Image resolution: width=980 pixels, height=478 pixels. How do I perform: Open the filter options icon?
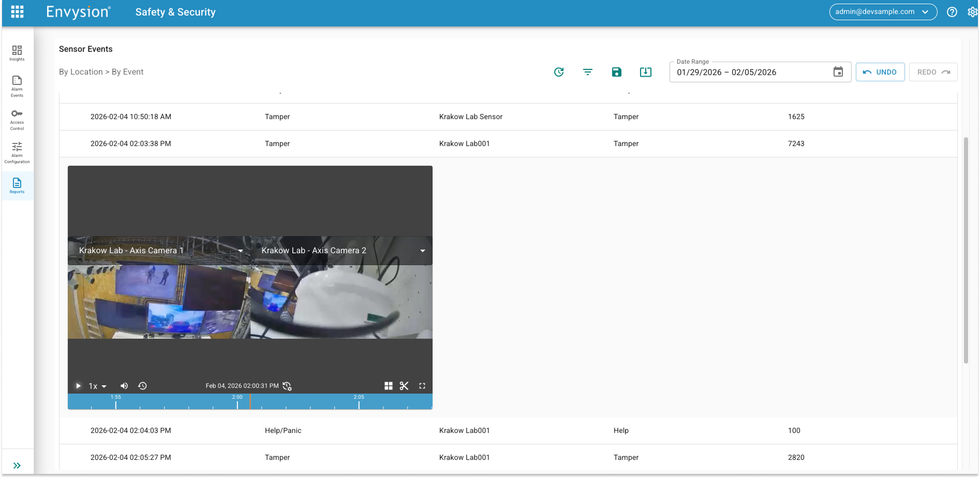pyautogui.click(x=588, y=72)
